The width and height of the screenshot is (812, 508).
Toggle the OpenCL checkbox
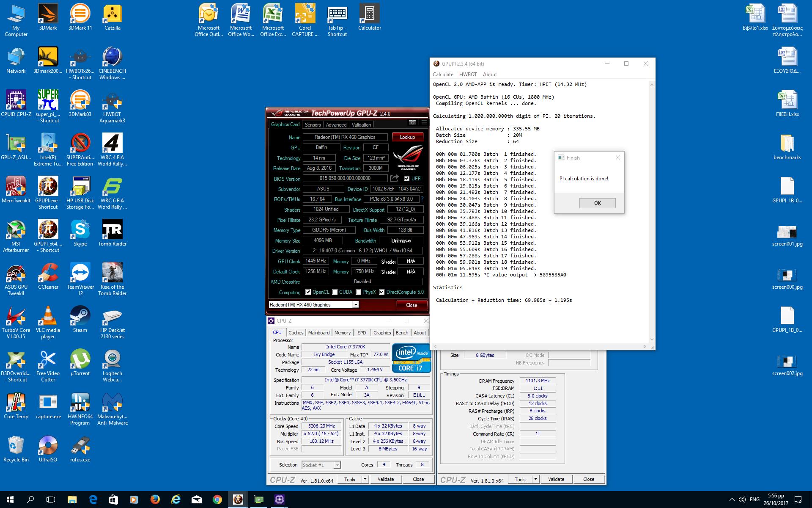(308, 292)
